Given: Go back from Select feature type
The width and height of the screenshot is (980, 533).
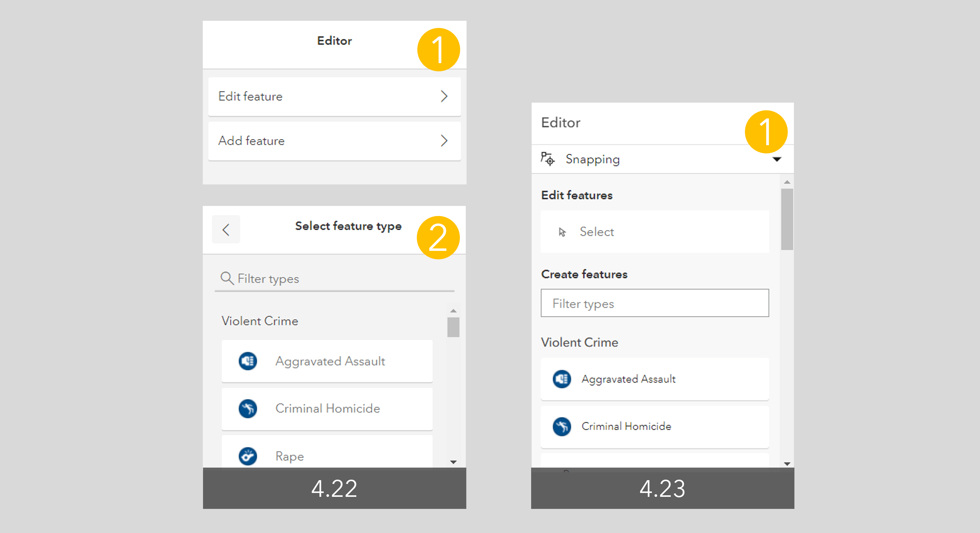Looking at the screenshot, I should coord(226,230).
